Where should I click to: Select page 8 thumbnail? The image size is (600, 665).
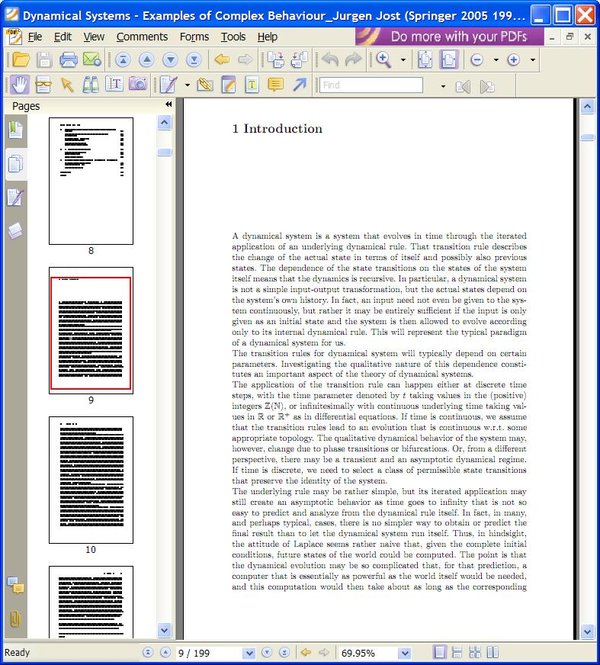tap(91, 181)
